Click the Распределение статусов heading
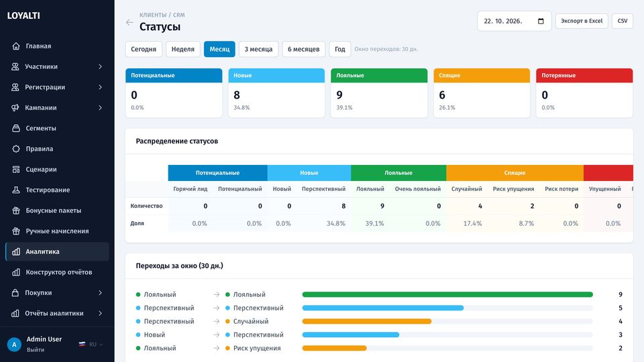Screen dimensions: 644x362 tap(177, 141)
